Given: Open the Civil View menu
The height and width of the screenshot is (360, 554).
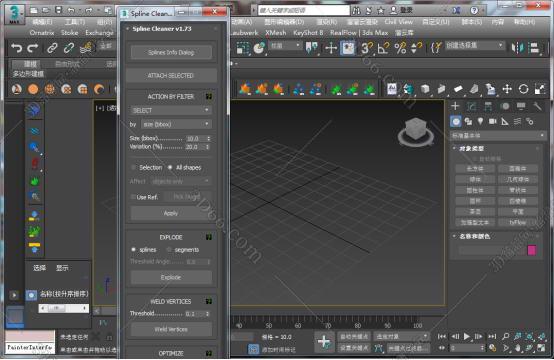Looking at the screenshot, I should [x=399, y=22].
